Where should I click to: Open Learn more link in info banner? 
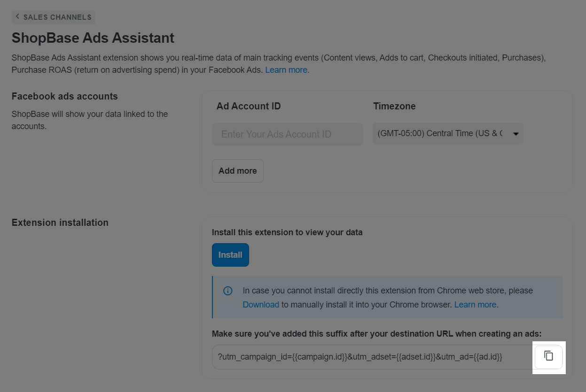click(x=476, y=305)
